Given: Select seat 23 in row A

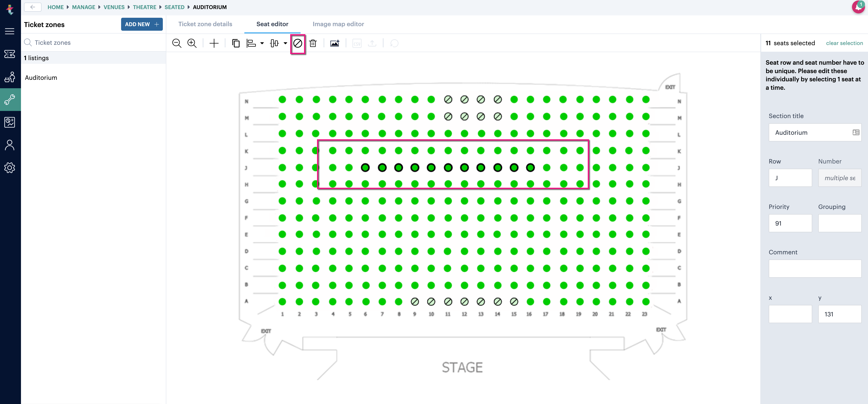Looking at the screenshot, I should [646, 301].
